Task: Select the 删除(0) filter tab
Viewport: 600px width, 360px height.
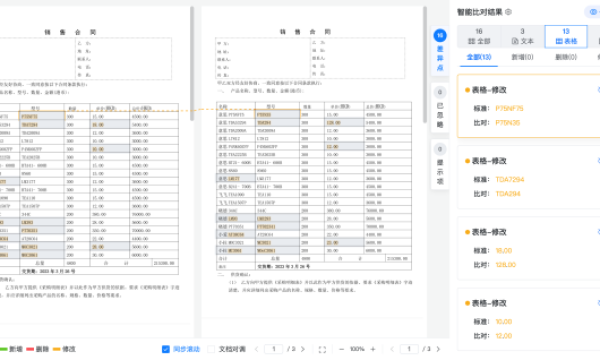Action: (x=566, y=57)
